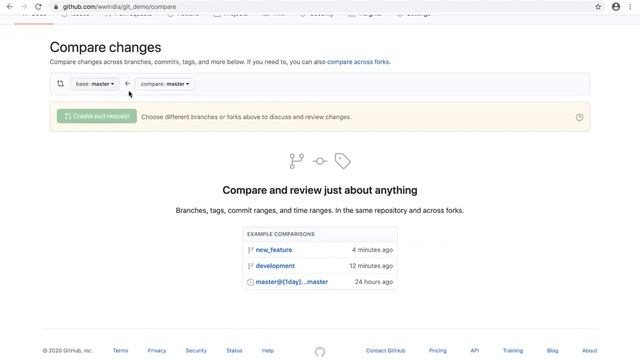This screenshot has height=360, width=640.
Task: Click the tag icon illustration
Action: [342, 161]
